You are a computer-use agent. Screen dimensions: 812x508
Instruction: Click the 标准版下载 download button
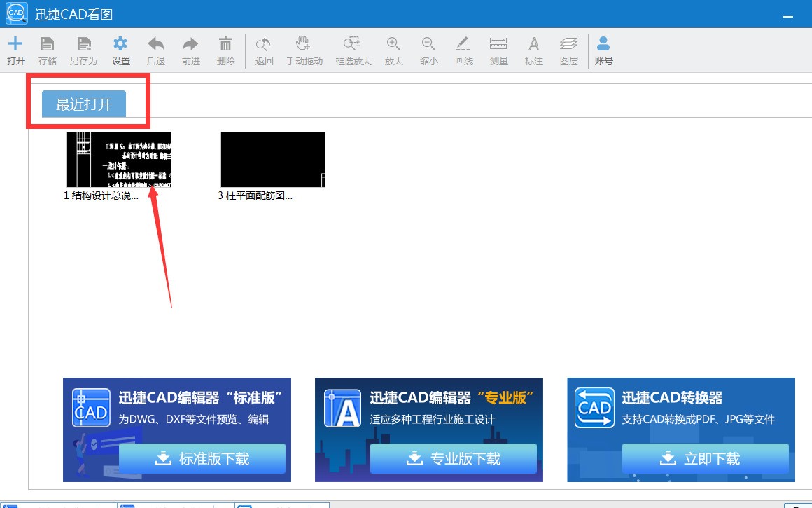(x=202, y=459)
